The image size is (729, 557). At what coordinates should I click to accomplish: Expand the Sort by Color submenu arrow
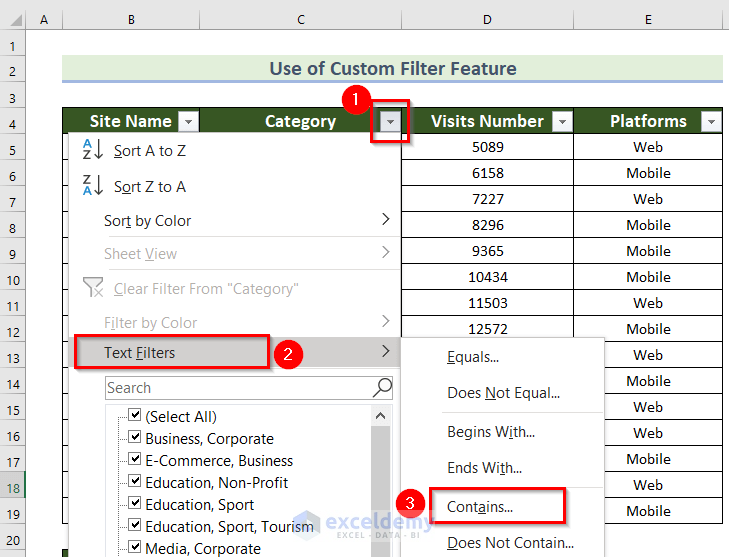[x=386, y=220]
